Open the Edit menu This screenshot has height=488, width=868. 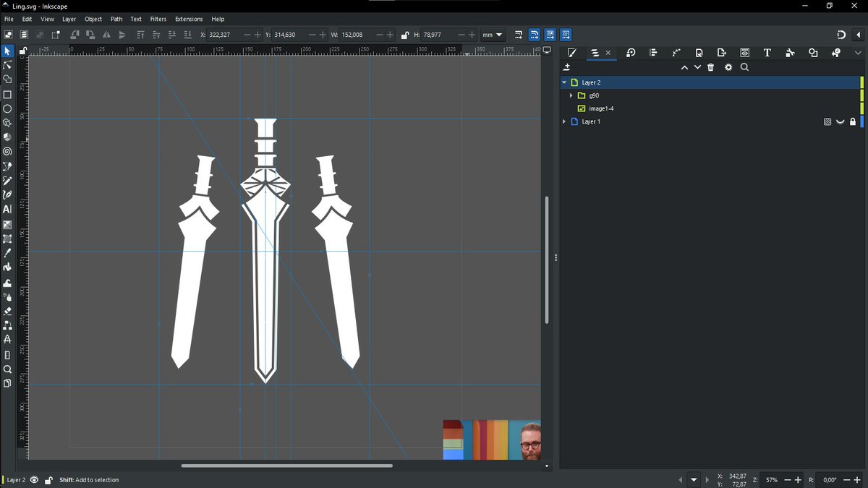coord(27,19)
